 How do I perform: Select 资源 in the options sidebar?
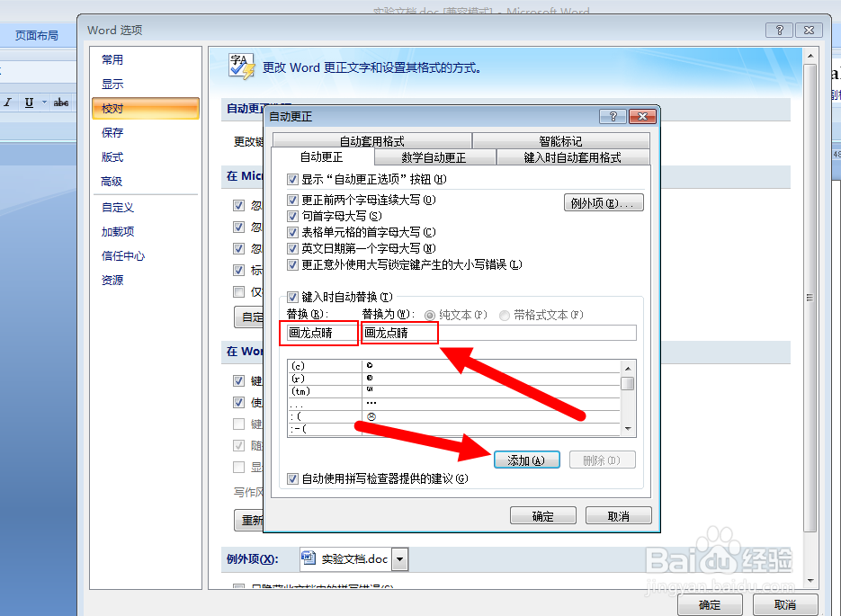click(112, 280)
